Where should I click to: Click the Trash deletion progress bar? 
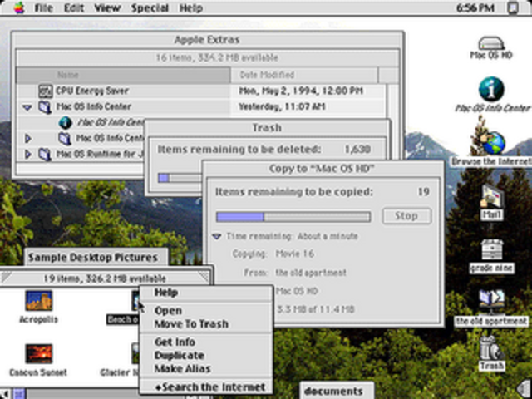[x=180, y=178]
